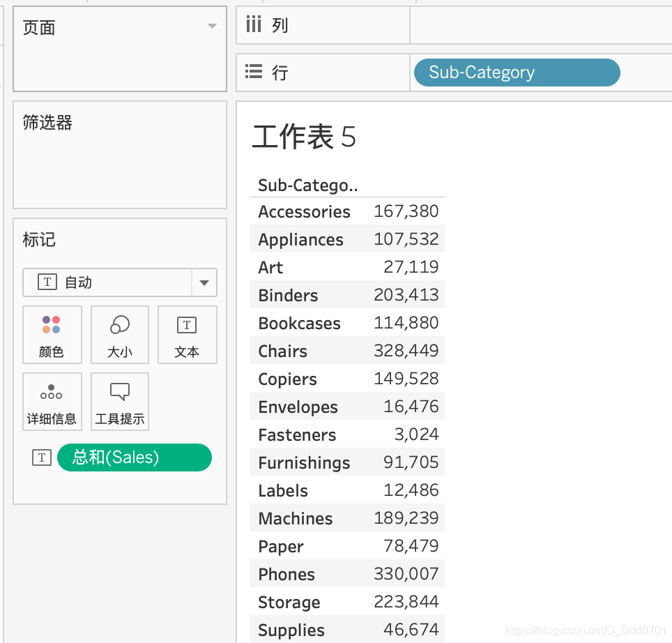This screenshot has height=643, width=672.
Task: Select the Storage row label
Action: pos(289,603)
